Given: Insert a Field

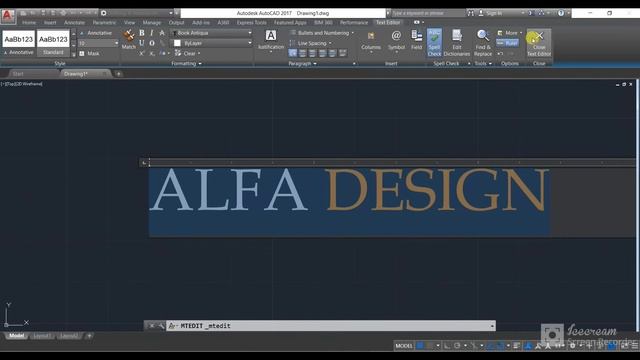Looking at the screenshot, I should 416,40.
